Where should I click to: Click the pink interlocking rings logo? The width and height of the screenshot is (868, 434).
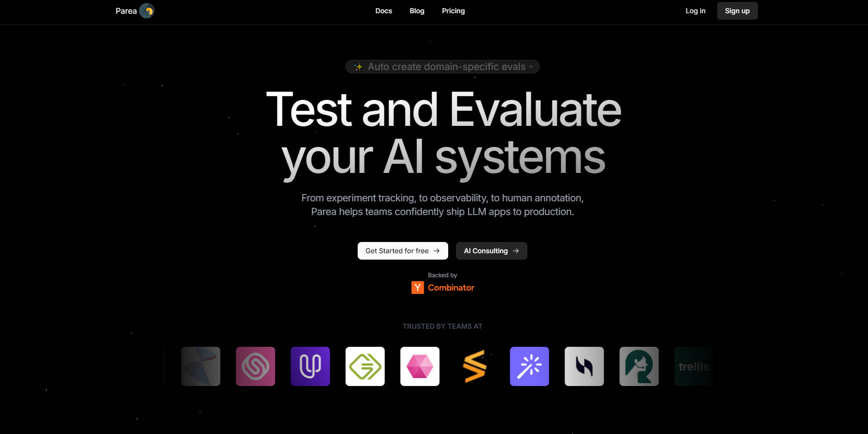tap(255, 366)
